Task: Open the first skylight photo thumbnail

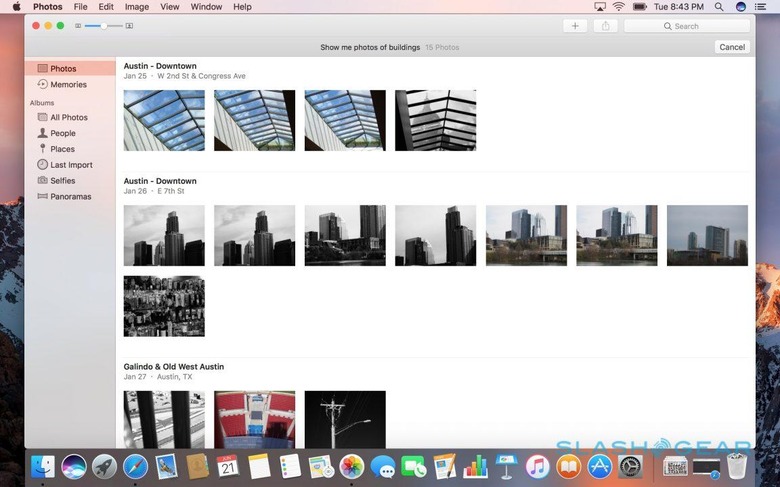Action: point(164,121)
